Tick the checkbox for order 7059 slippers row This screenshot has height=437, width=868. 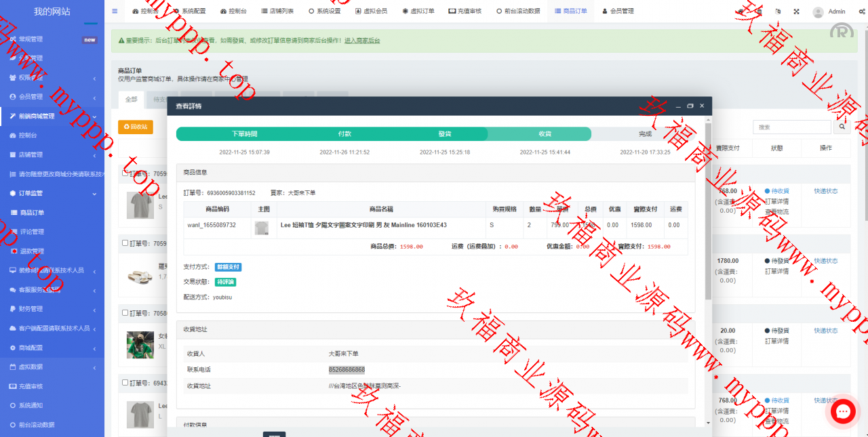(x=125, y=243)
